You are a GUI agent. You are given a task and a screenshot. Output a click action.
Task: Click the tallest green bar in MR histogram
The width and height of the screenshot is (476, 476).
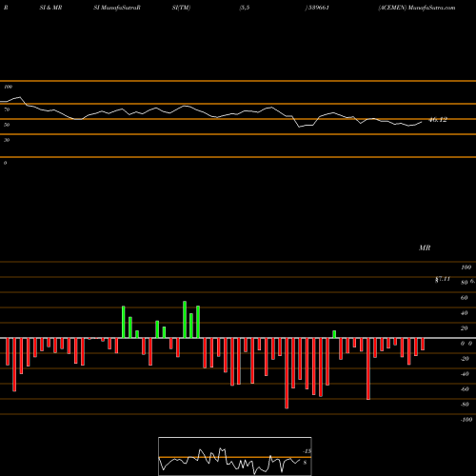(185, 320)
